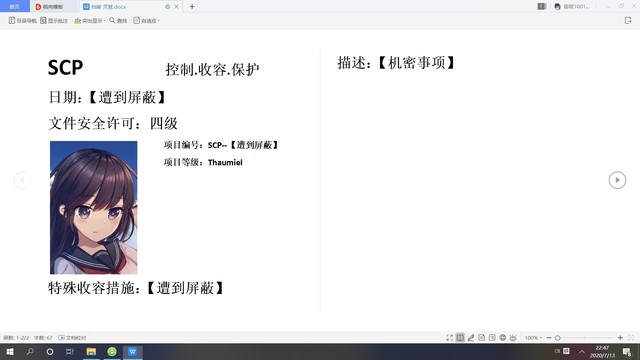Enter full screen view from status bar

(x=449, y=338)
